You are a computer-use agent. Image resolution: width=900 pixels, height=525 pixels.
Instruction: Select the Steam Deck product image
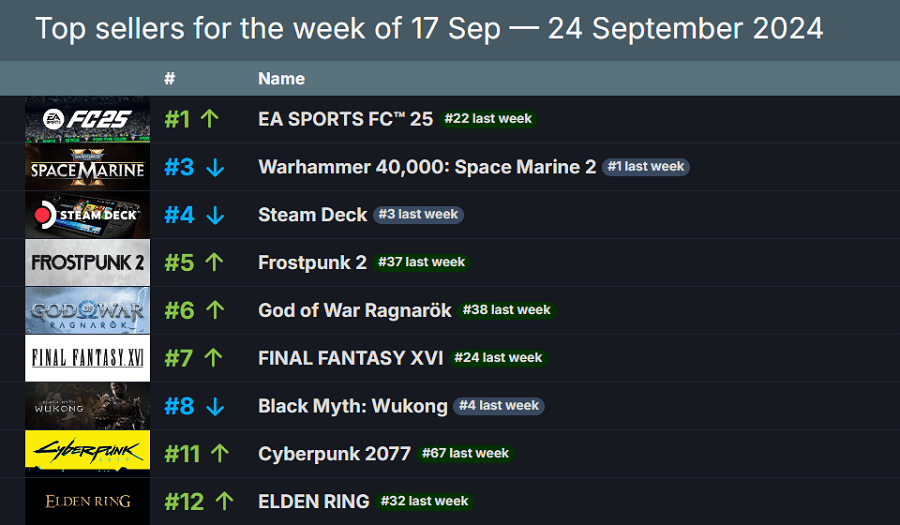pos(87,215)
